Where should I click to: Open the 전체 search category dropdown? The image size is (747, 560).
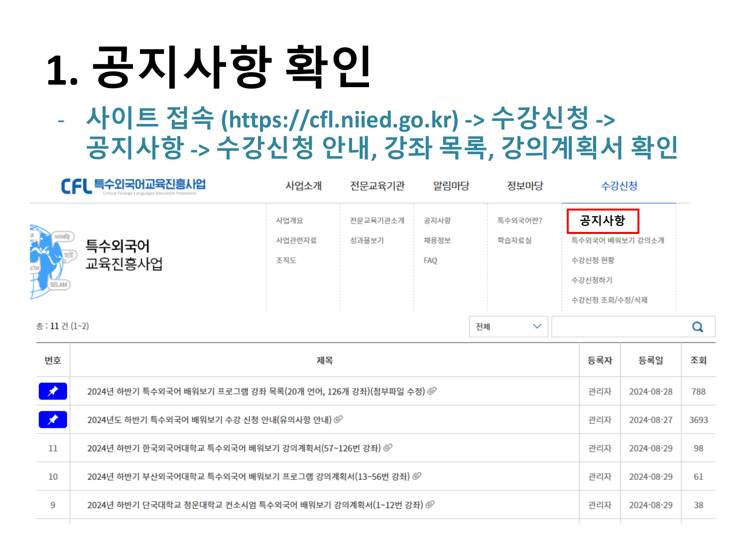508,327
